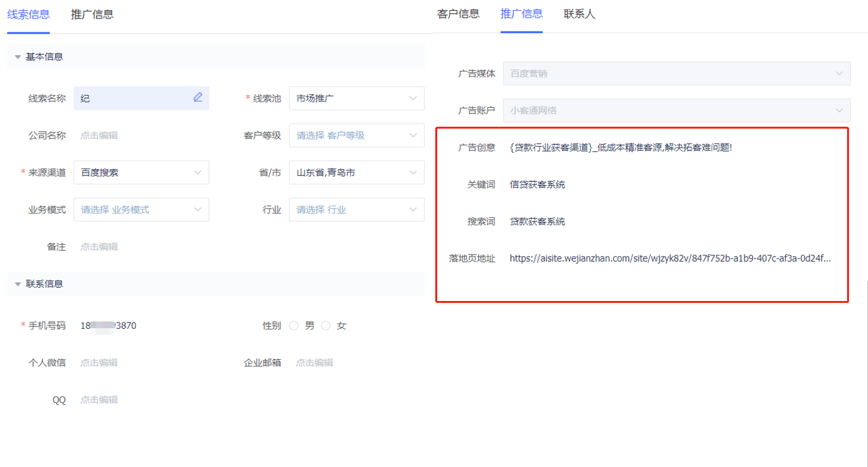Screen dimensions: 868x467
Task: Open the 落地页地址 URL link
Action: tap(670, 259)
